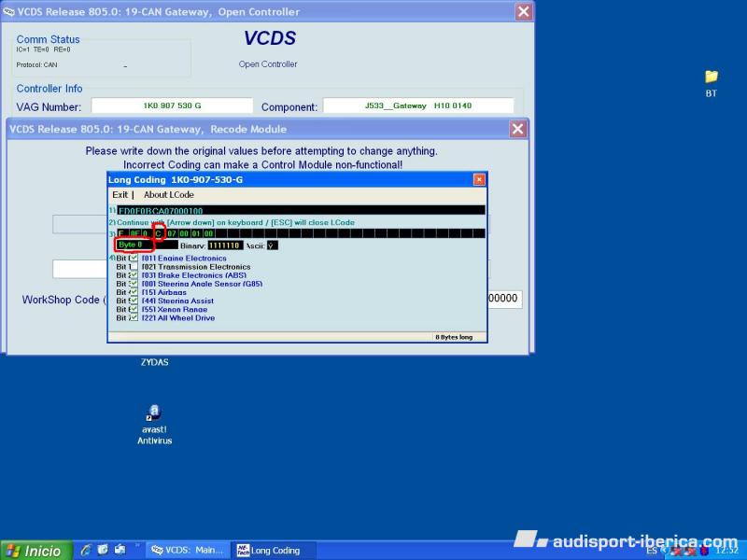Select byte cell 07 in the byte row

172,233
